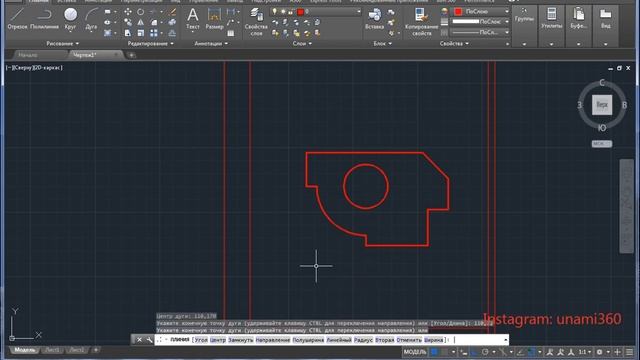Toggle layer lock icon in layer dropdown

[290, 12]
